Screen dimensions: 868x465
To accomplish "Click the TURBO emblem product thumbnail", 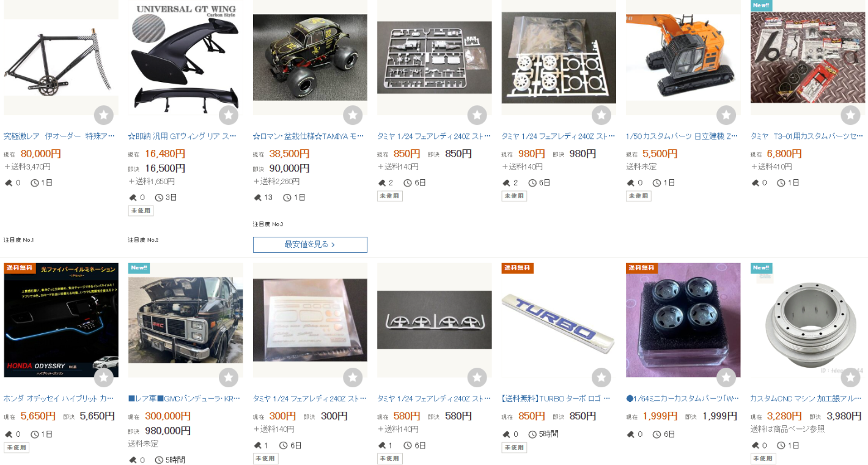I will (x=559, y=320).
